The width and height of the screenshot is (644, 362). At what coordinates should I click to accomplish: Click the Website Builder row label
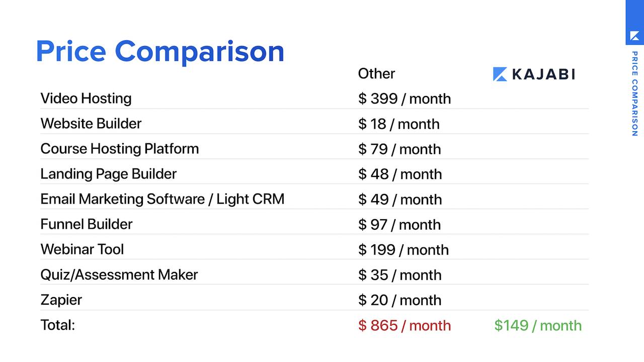coord(91,123)
